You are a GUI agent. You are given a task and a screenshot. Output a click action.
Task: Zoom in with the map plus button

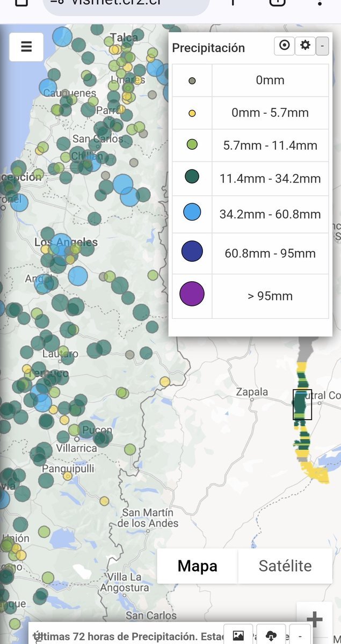tap(314, 619)
